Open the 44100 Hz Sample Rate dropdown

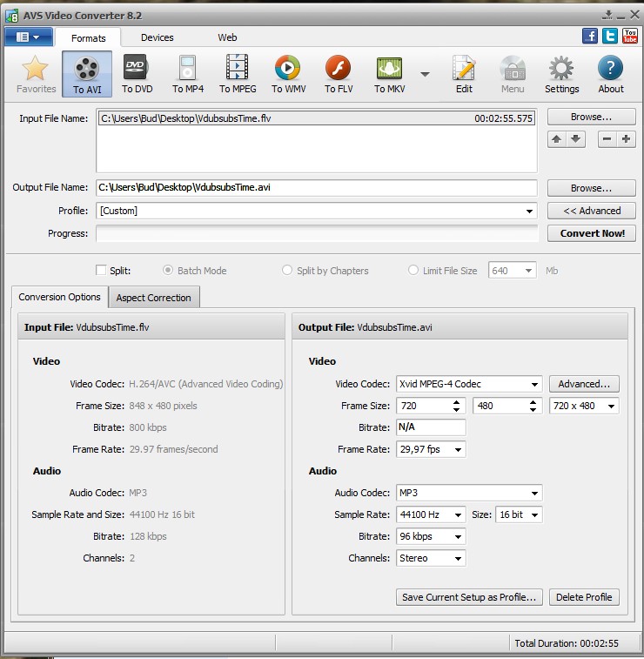pyautogui.click(x=431, y=514)
